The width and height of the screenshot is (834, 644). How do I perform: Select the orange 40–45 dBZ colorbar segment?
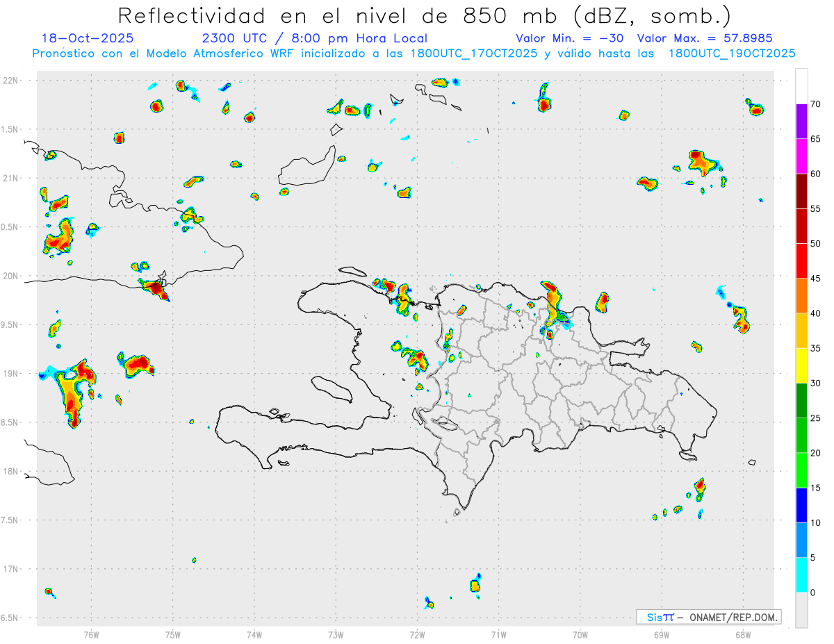click(801, 296)
